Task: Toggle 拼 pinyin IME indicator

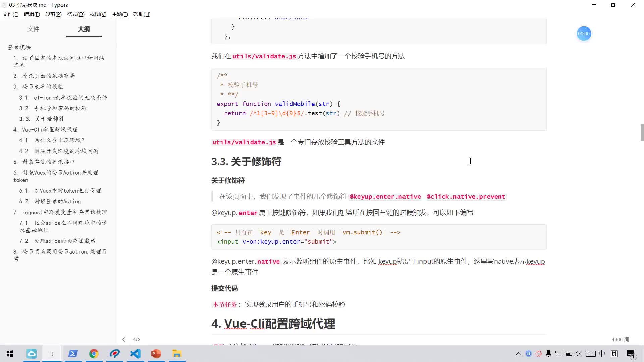Action: pos(614,354)
